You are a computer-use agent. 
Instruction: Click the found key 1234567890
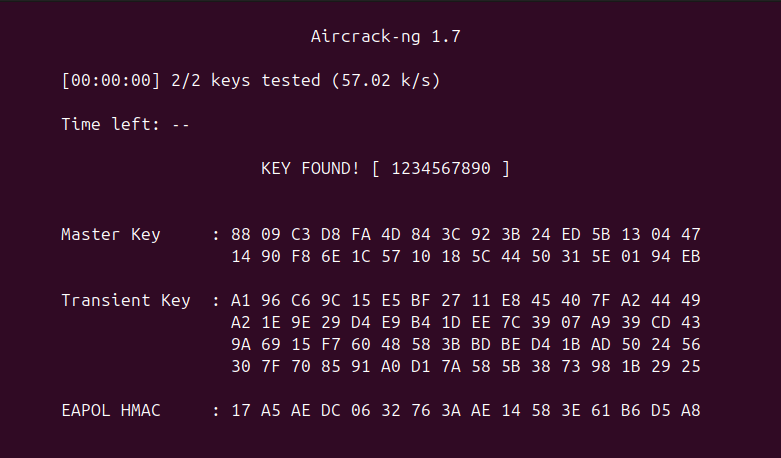[x=441, y=168]
